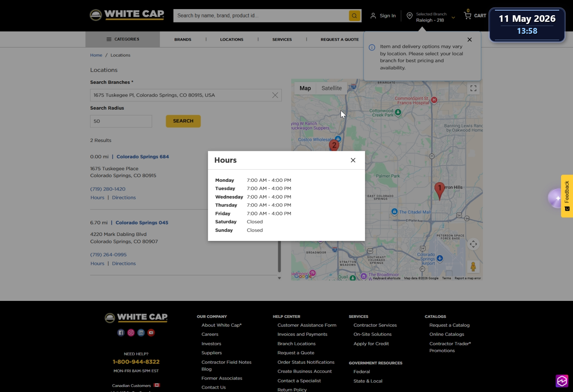Open Online Catalogs link
This screenshot has width=573, height=392.
click(x=447, y=334)
